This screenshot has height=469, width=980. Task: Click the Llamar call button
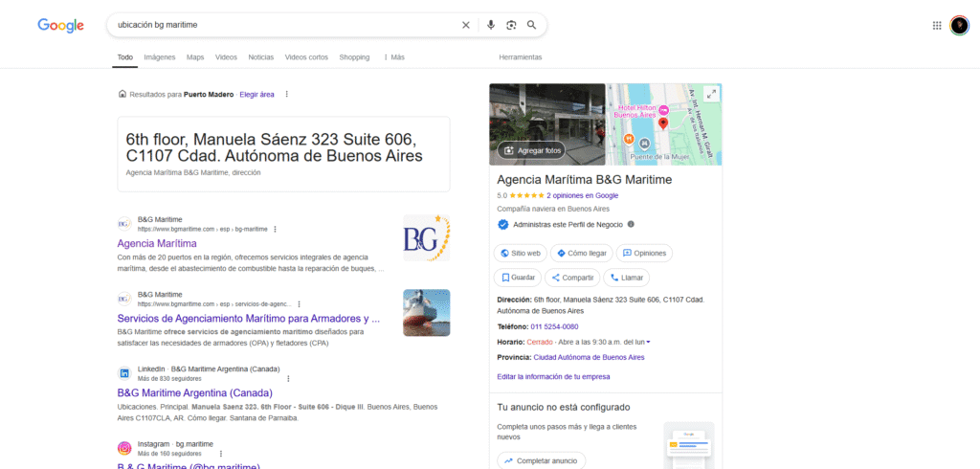point(626,278)
